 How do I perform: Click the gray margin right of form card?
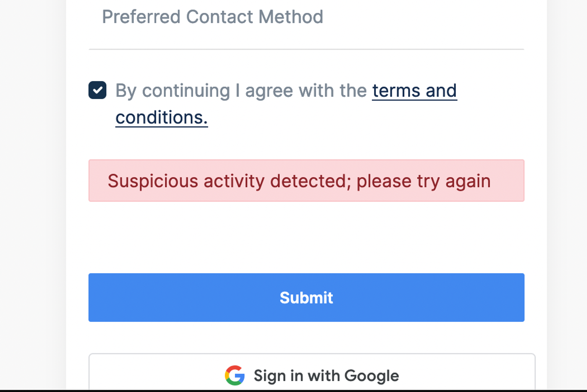[567, 196]
